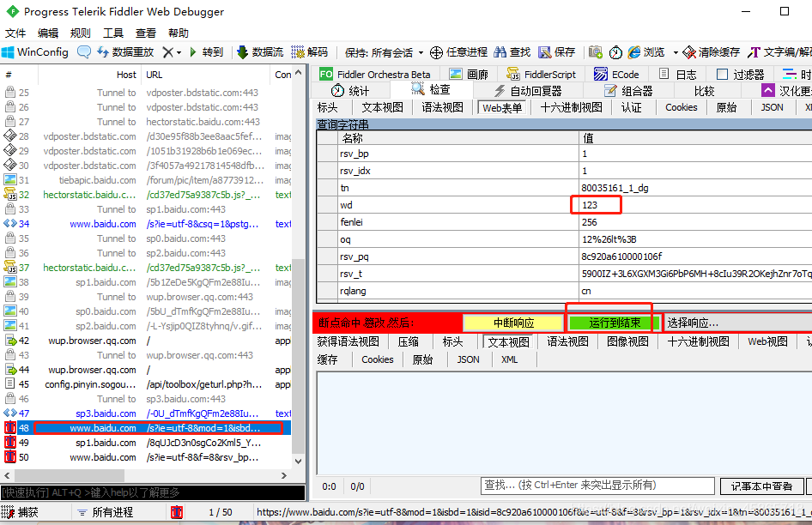The image size is (812, 525).
Task: Select the request Cookies tab
Action: 682,107
